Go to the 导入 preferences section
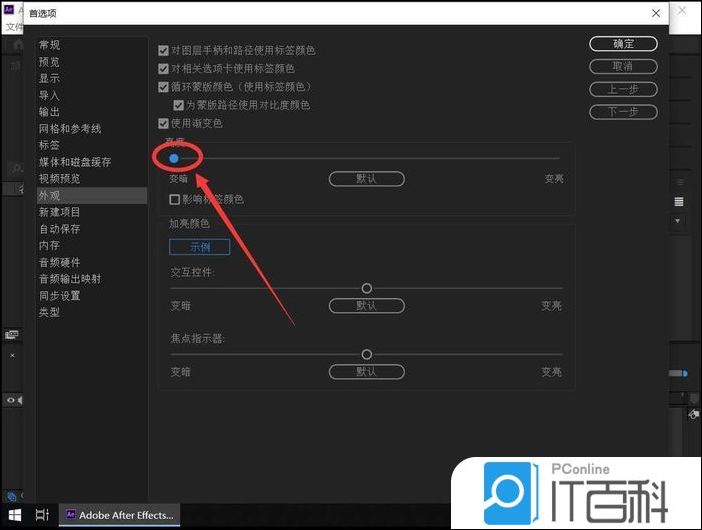This screenshot has height=530, width=702. (49, 95)
